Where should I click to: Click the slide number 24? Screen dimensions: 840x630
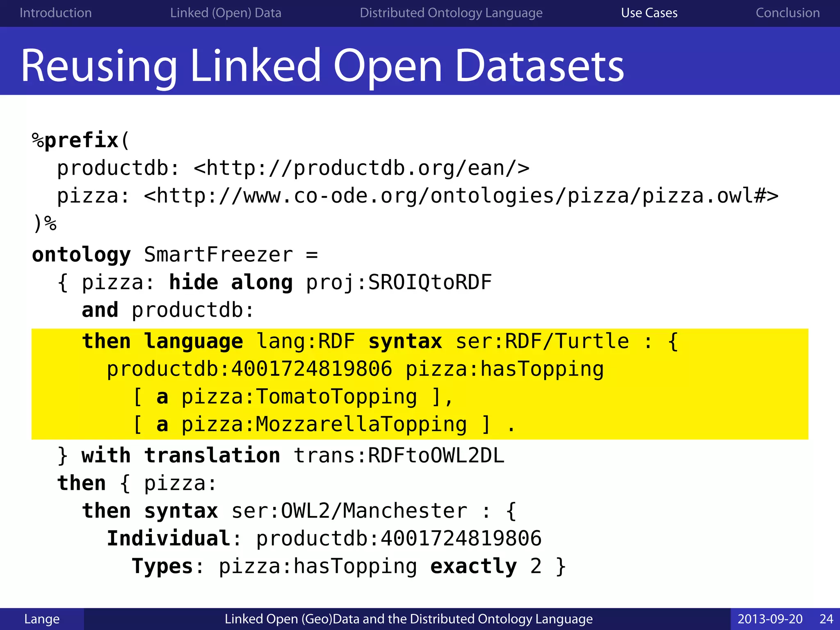(826, 619)
